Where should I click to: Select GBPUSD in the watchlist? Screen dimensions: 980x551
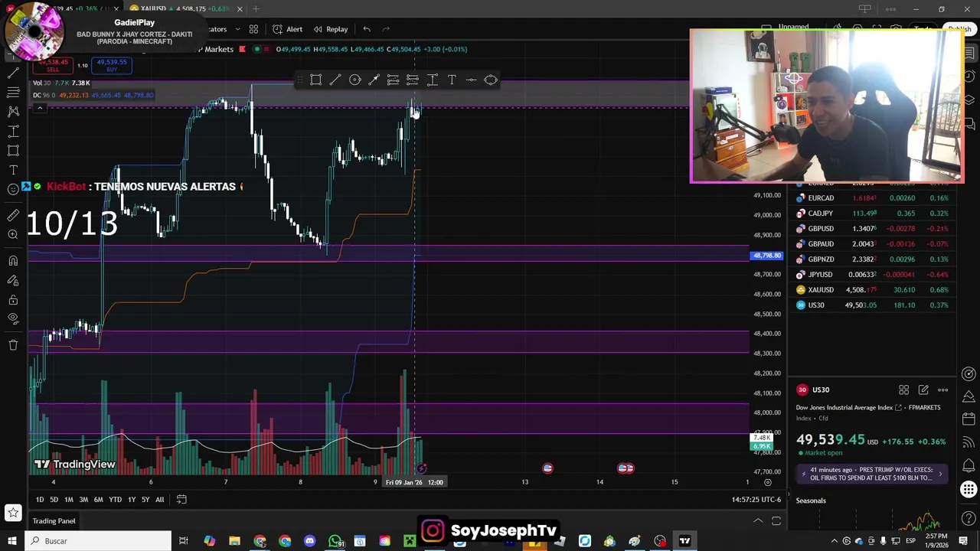[x=874, y=229]
